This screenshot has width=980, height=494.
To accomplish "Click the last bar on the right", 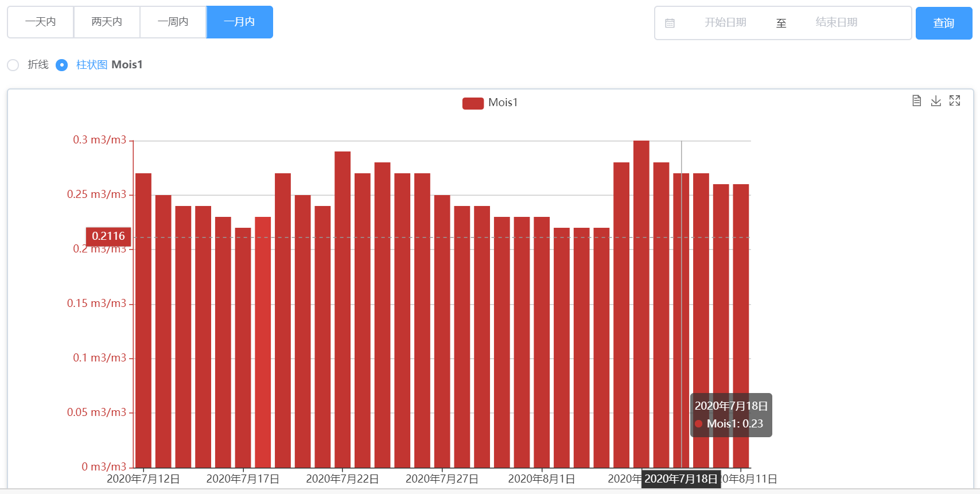I will click(741, 326).
